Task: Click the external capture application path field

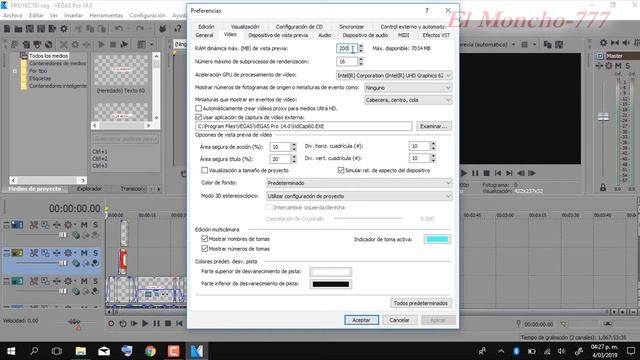Action: (x=304, y=126)
